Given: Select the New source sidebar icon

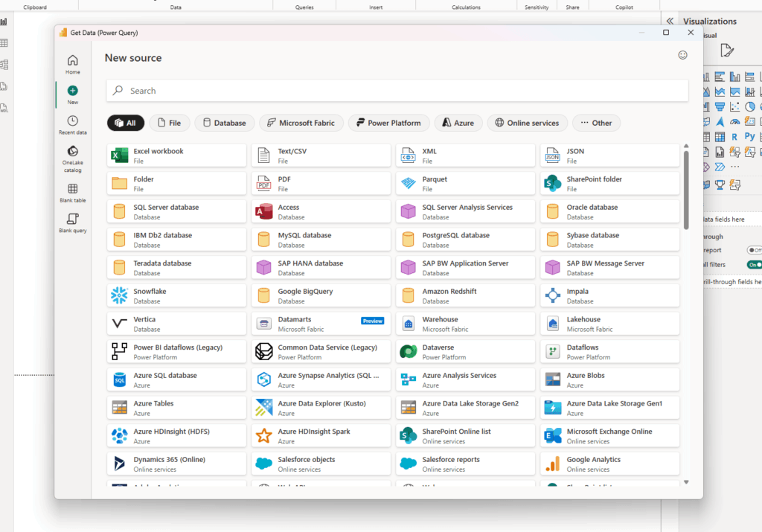Looking at the screenshot, I should pyautogui.click(x=72, y=94).
